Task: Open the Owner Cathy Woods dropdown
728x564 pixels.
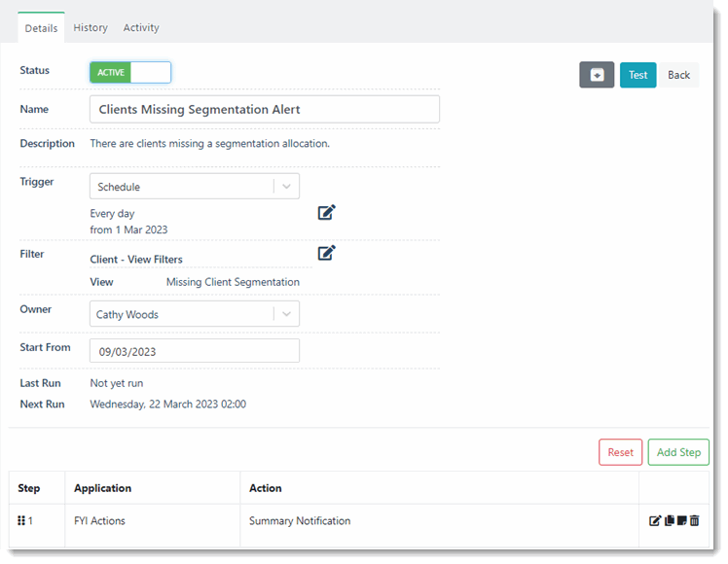Action: pos(195,314)
